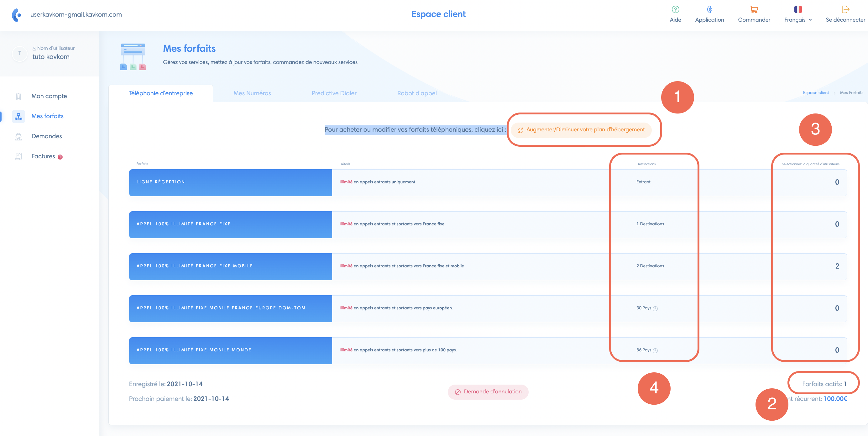Click the Mon compte building icon

coord(18,96)
